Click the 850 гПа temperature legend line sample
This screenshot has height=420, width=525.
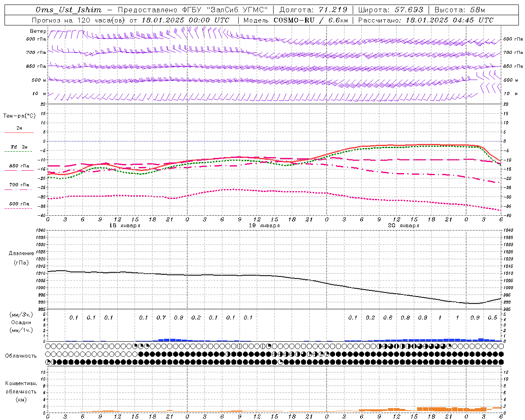19,170
